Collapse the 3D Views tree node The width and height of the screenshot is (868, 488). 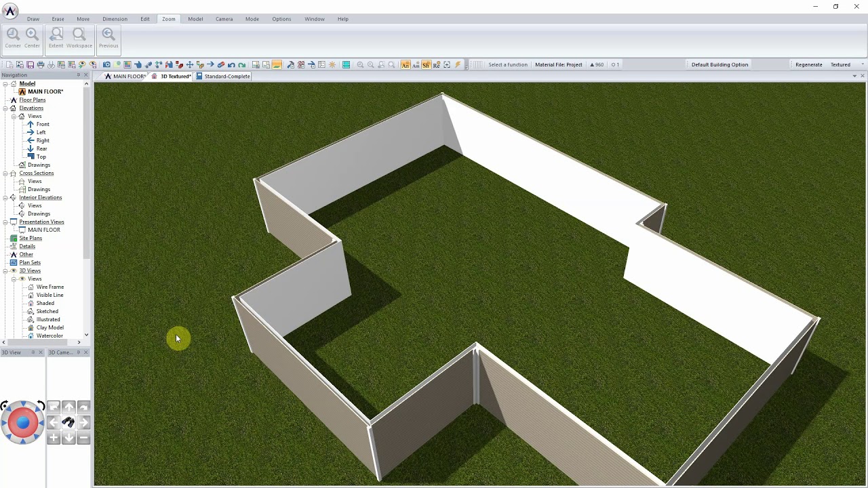click(x=5, y=270)
